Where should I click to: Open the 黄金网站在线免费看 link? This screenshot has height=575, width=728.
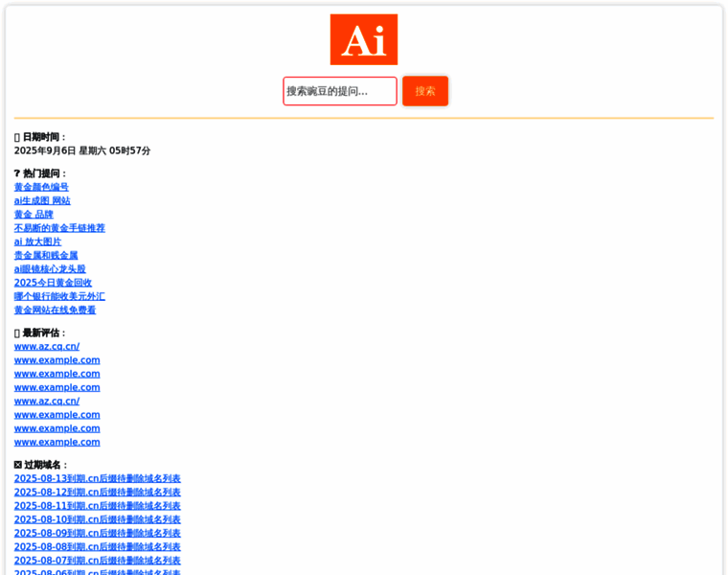pos(55,310)
